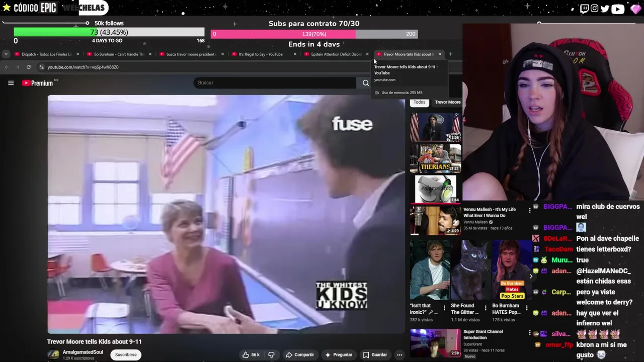
Task: Open Super Grant Channel Introduction thumbnail
Action: click(x=435, y=343)
